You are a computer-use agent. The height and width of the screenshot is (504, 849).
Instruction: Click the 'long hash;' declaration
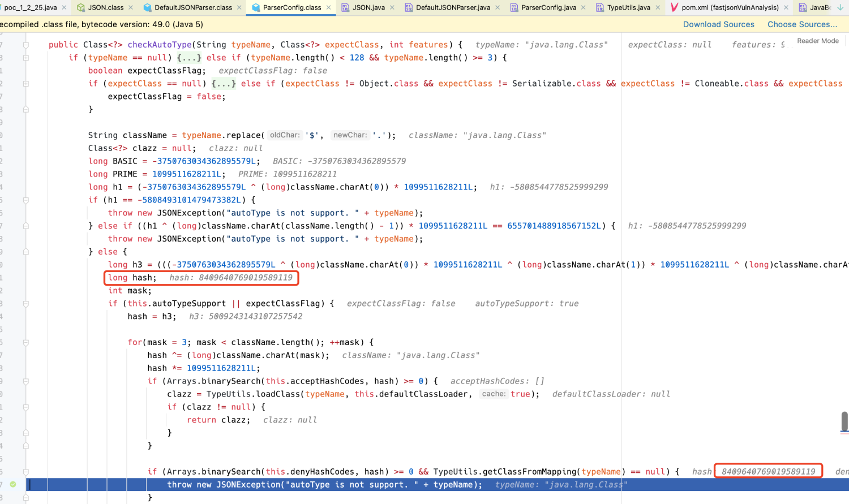click(132, 278)
